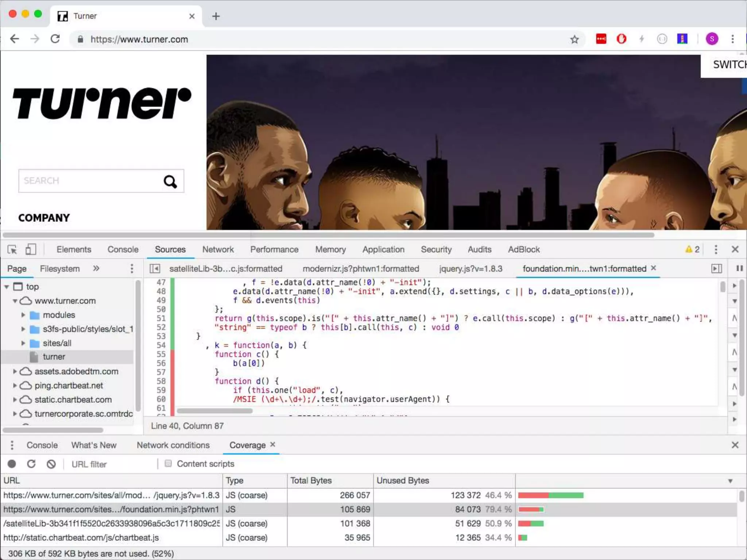Click the coverage reload icon

(31, 464)
